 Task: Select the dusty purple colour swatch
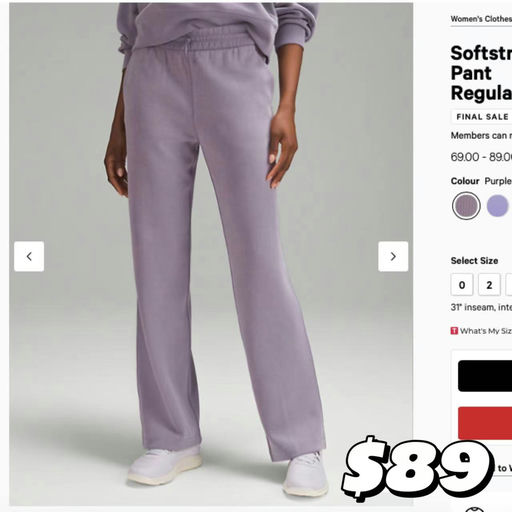click(466, 206)
